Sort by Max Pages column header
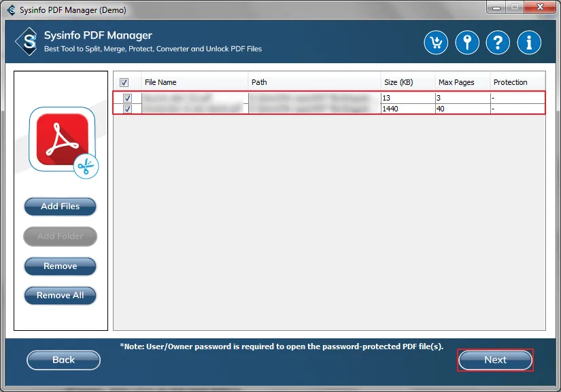561x392 pixels. point(462,82)
